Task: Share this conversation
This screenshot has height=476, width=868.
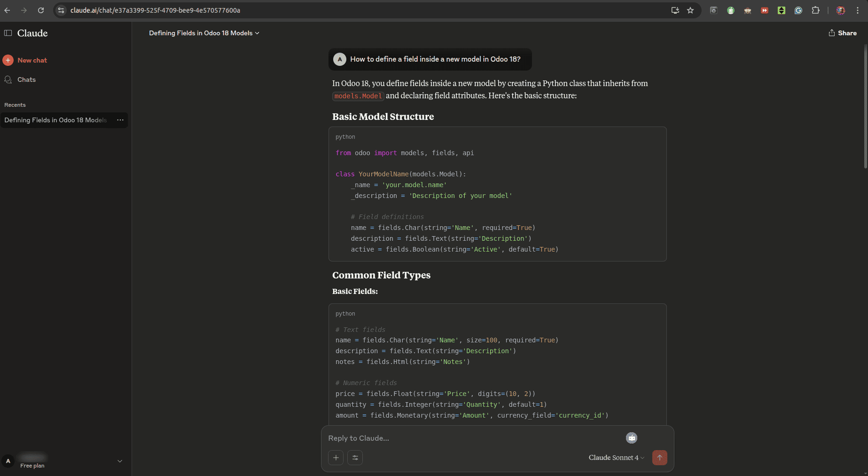Action: 843,33
